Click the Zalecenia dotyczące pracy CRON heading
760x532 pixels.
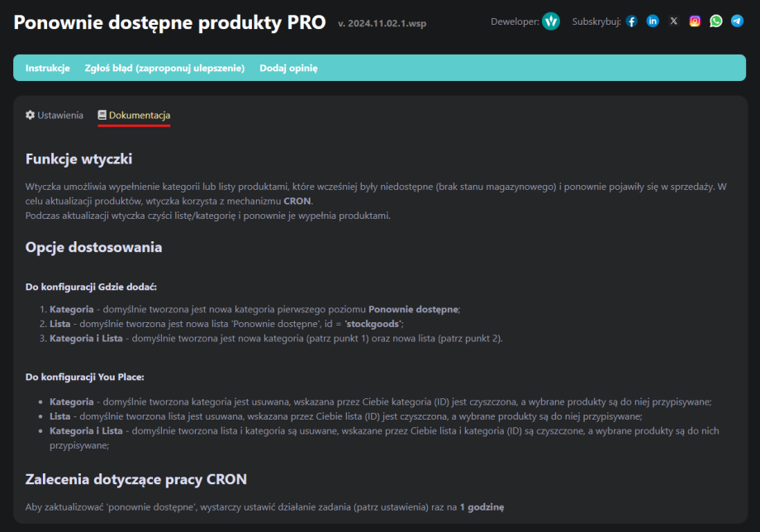135,479
